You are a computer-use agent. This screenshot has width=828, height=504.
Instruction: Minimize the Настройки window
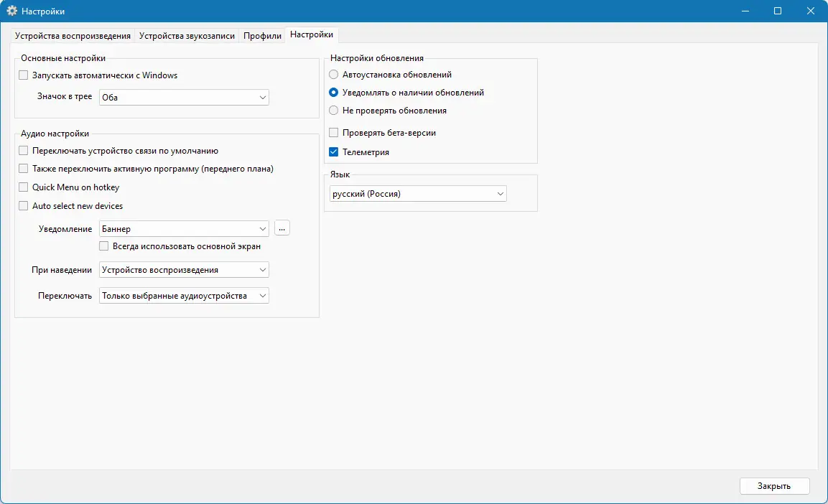(x=745, y=11)
